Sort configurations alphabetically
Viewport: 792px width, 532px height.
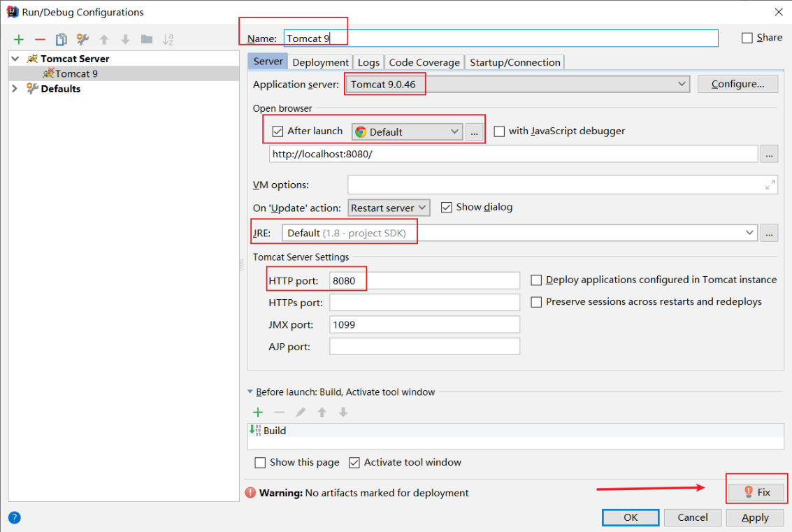tap(168, 39)
